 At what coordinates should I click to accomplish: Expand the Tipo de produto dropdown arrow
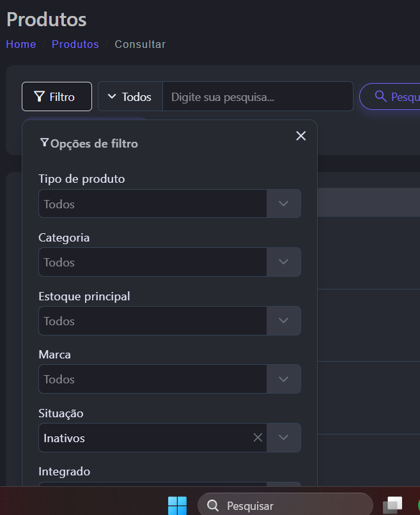[x=284, y=204]
